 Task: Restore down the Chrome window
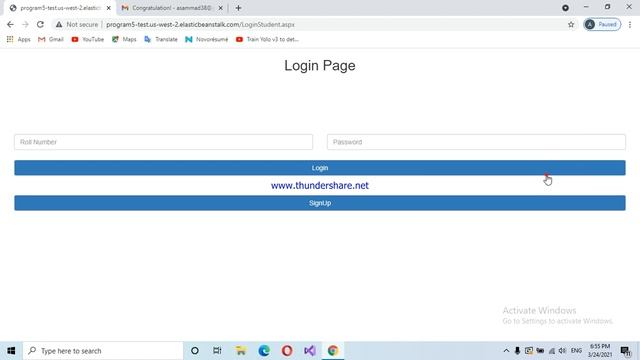point(607,7)
